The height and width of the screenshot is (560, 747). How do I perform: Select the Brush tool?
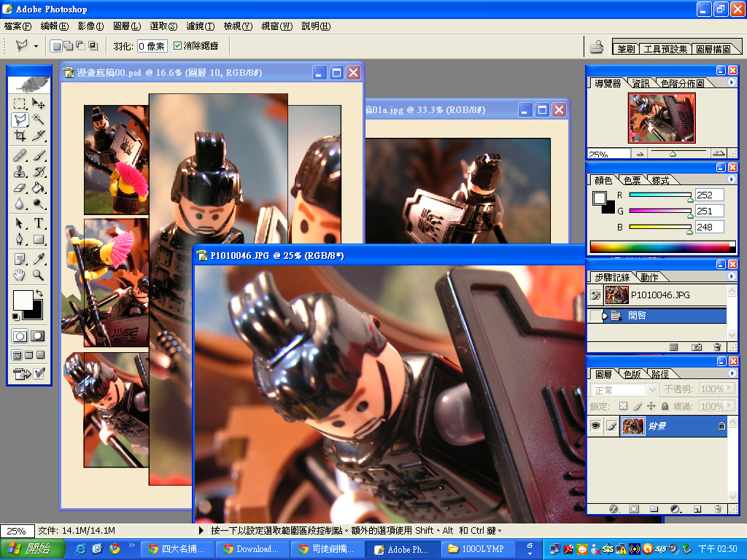pos(38,155)
